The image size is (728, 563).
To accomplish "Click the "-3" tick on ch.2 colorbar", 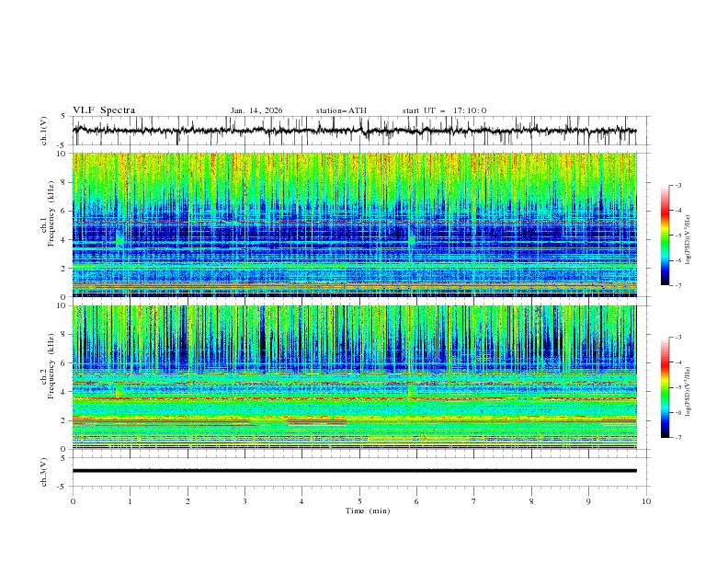I will tap(677, 338).
